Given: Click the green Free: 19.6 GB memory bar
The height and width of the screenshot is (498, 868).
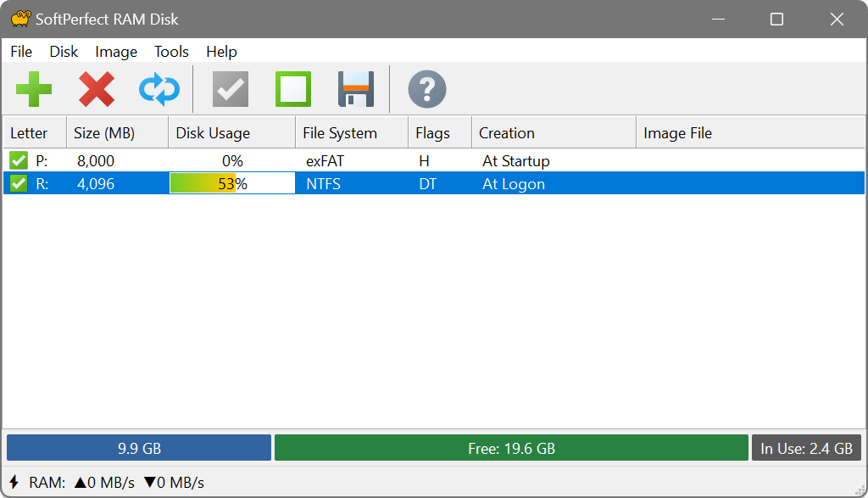Looking at the screenshot, I should point(512,447).
